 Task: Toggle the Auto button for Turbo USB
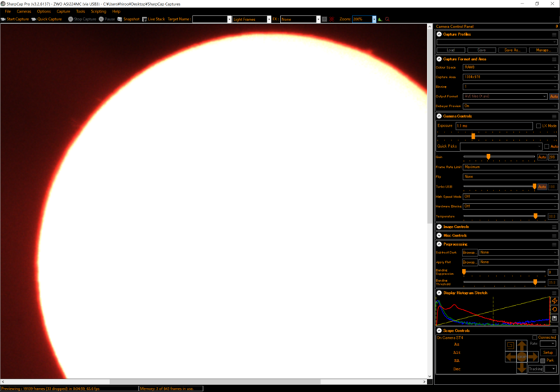click(x=542, y=187)
